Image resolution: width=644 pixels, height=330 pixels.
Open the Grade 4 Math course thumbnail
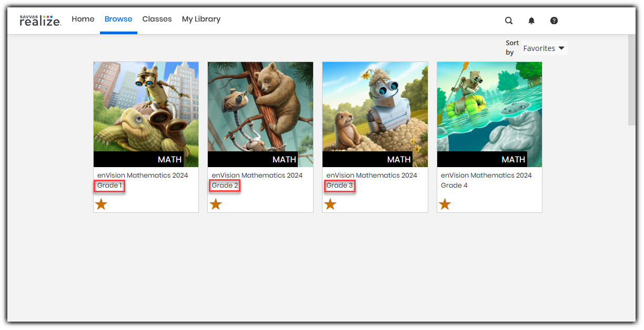point(489,114)
